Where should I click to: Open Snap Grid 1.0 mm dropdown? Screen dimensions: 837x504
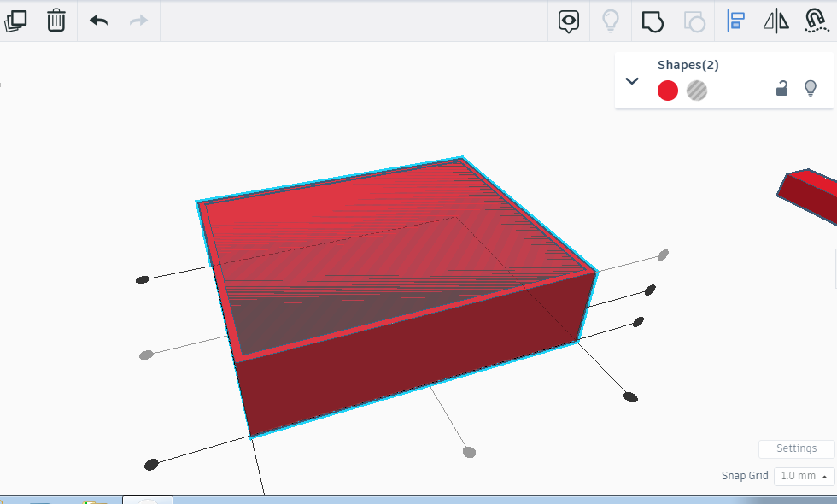(x=804, y=476)
